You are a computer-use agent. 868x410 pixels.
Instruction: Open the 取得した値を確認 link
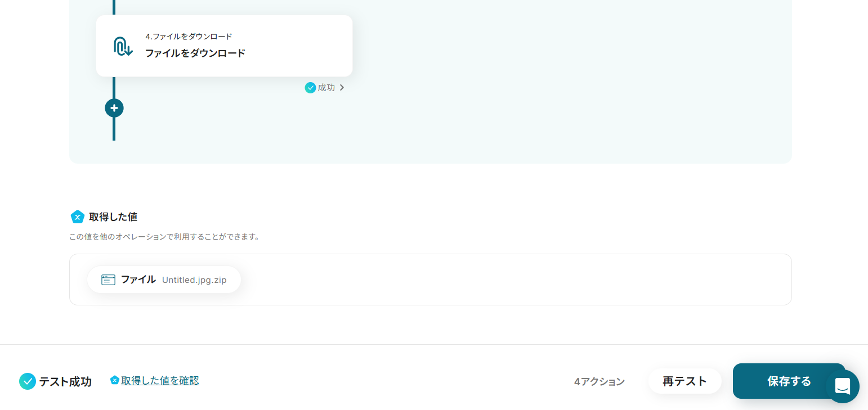[160, 381]
